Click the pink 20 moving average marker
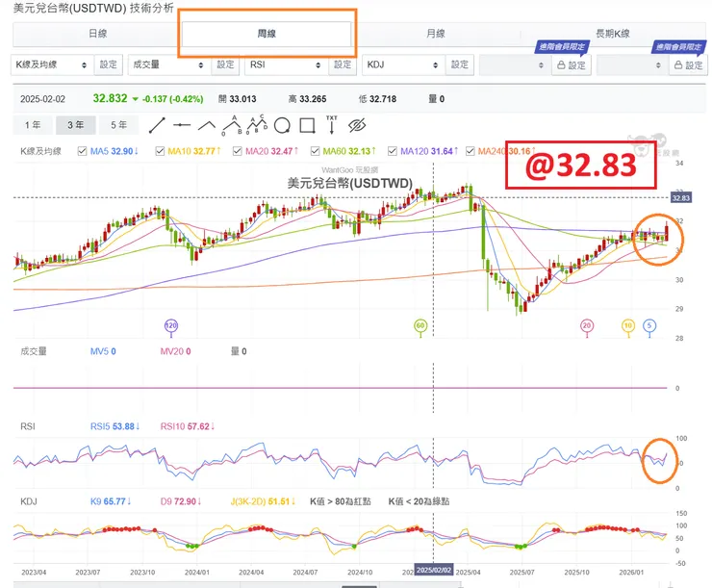The image size is (712, 588). coord(587,325)
